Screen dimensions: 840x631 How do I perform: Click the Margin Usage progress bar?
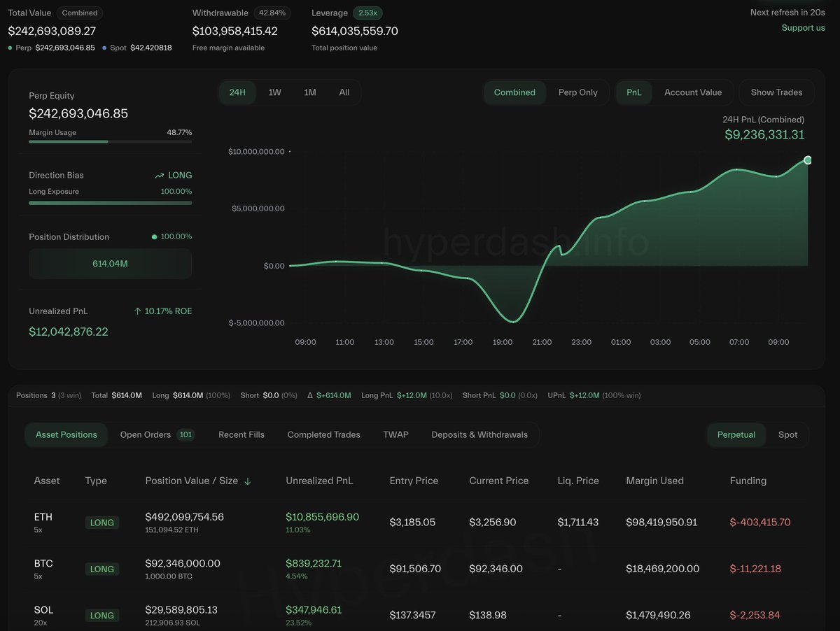[110, 141]
